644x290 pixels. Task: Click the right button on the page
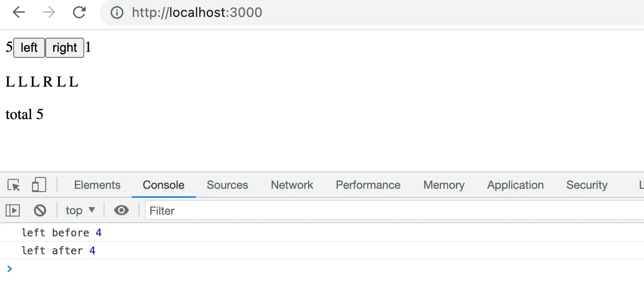[x=64, y=48]
